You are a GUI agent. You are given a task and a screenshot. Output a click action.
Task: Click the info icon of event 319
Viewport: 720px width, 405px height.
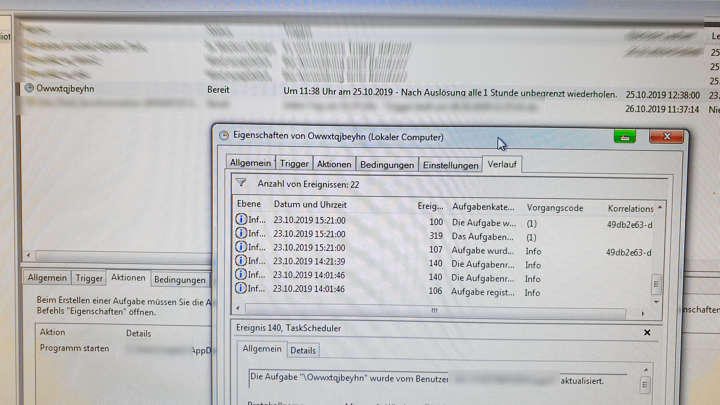(241, 233)
